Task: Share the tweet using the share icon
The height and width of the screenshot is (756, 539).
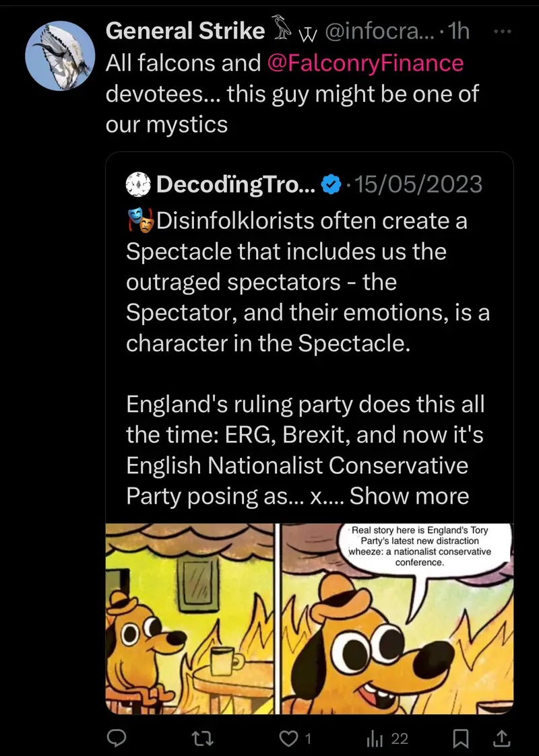Action: coord(501,738)
